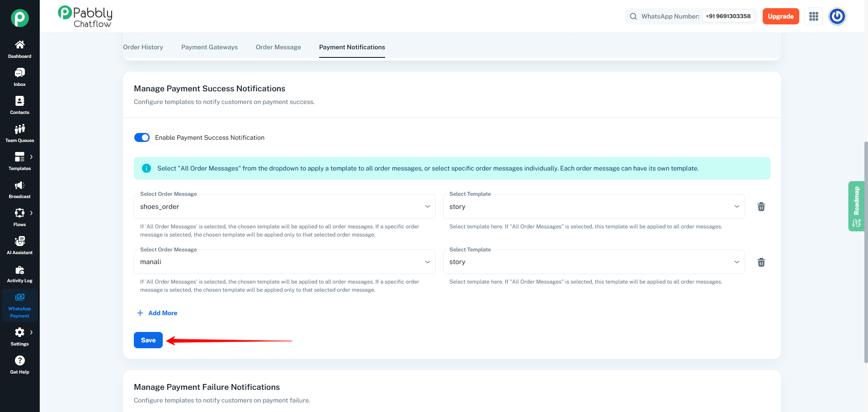Open the Contacts icon in sidebar
This screenshot has height=412, width=868.
pos(20,101)
